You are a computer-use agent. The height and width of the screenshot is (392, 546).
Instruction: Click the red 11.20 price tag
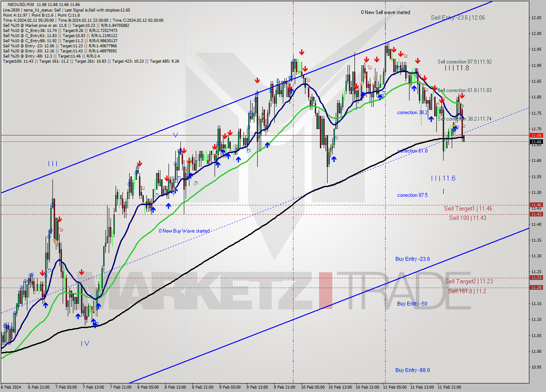[536, 287]
